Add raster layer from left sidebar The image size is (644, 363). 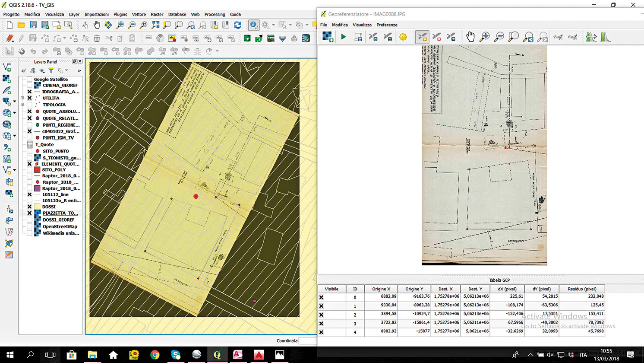click(x=7, y=79)
